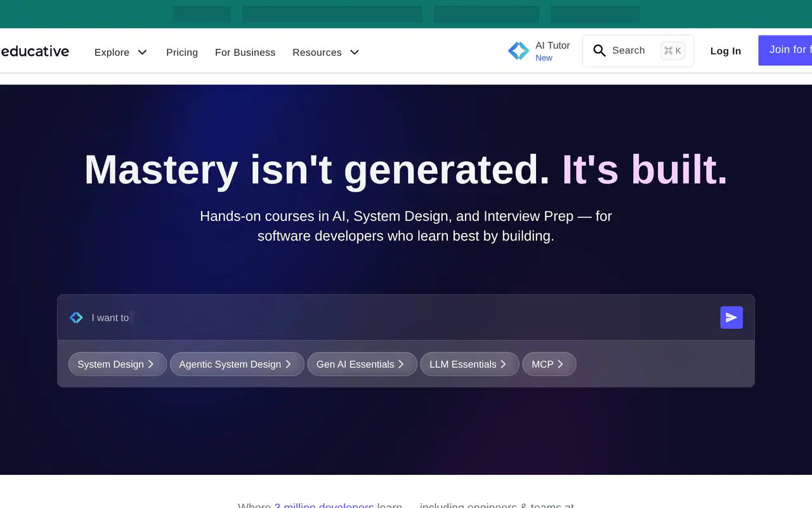Select the LLM Essentials chip

469,364
